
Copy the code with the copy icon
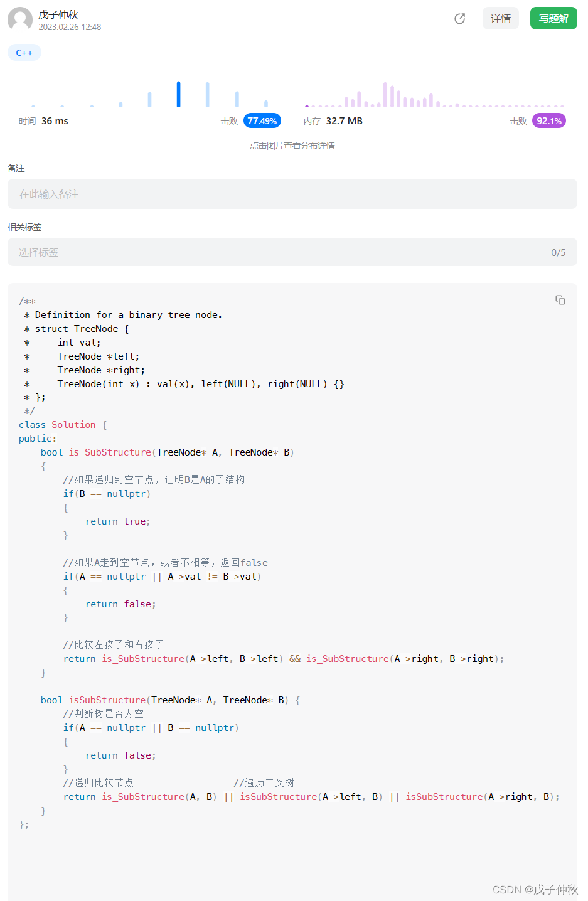point(560,300)
